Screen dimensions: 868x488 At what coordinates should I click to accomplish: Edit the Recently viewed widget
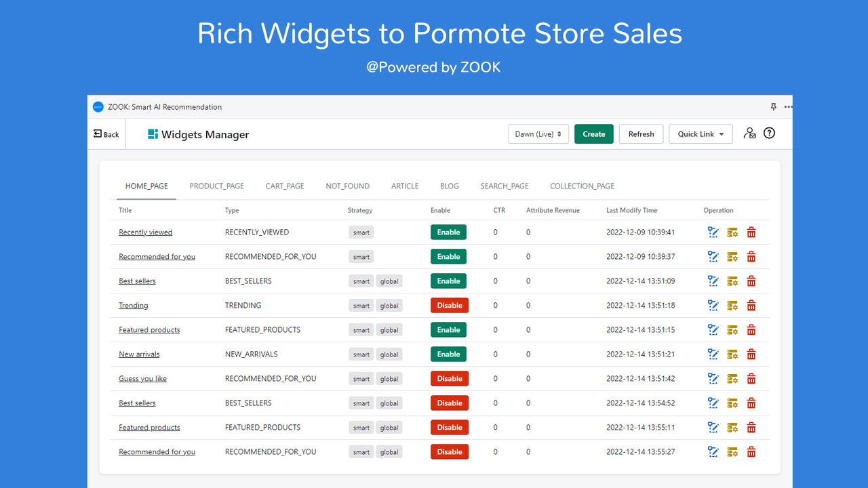[713, 232]
